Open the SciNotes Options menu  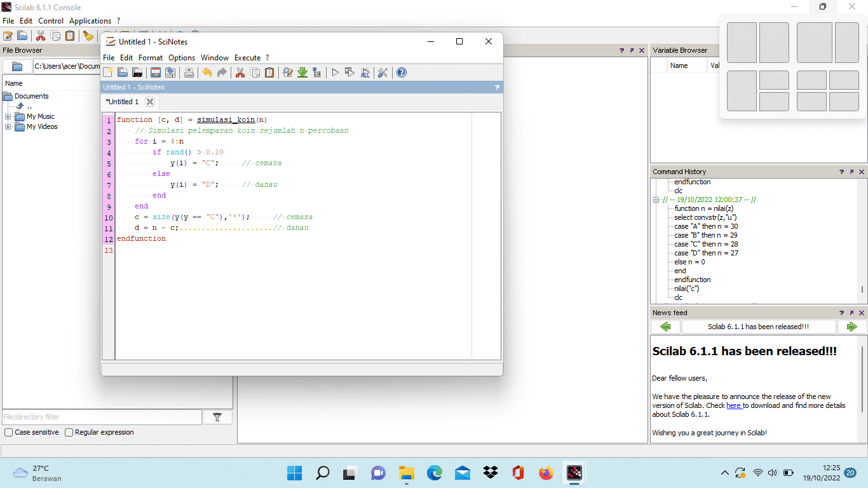(182, 58)
